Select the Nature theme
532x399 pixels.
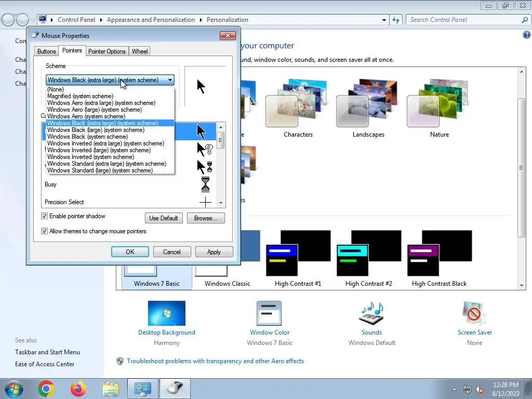pyautogui.click(x=440, y=108)
